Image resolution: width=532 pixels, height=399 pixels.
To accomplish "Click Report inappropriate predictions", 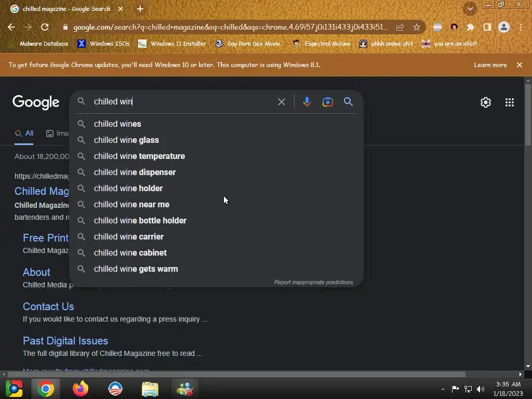I will (x=313, y=282).
